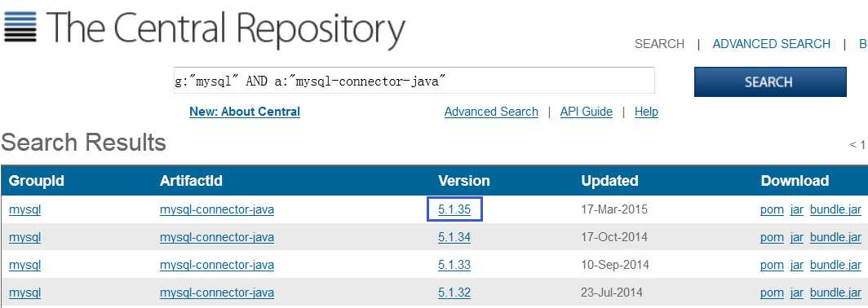Open the SEARCH navigation item

click(x=659, y=44)
